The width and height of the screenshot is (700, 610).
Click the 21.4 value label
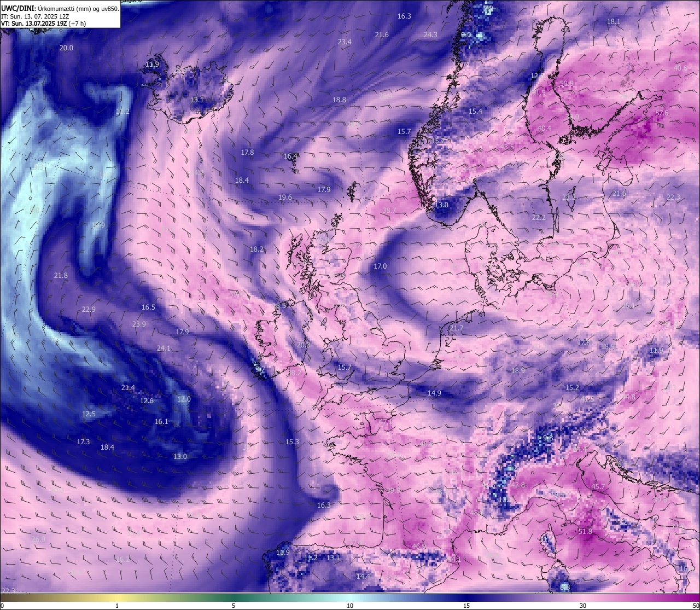pos(128,388)
